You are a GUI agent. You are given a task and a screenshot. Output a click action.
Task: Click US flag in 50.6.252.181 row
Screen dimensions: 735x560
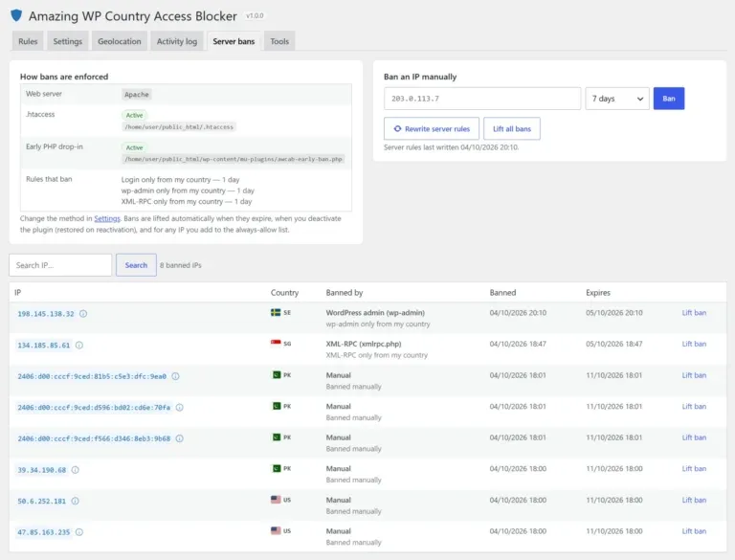coord(276,500)
